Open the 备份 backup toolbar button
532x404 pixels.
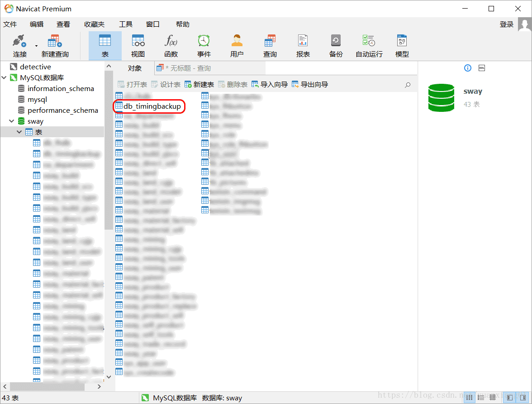pyautogui.click(x=336, y=46)
